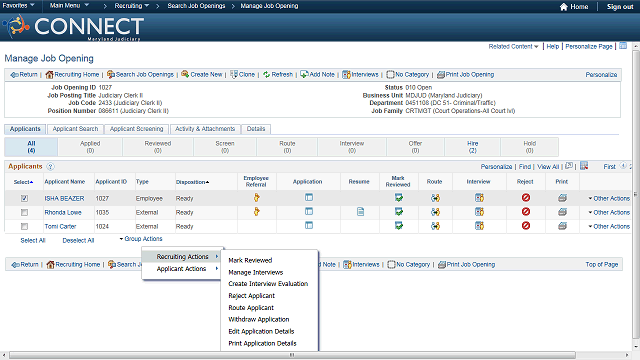Screen dimensions: 640x360
Task: Click Create New in top toolbar
Action: pos(202,74)
